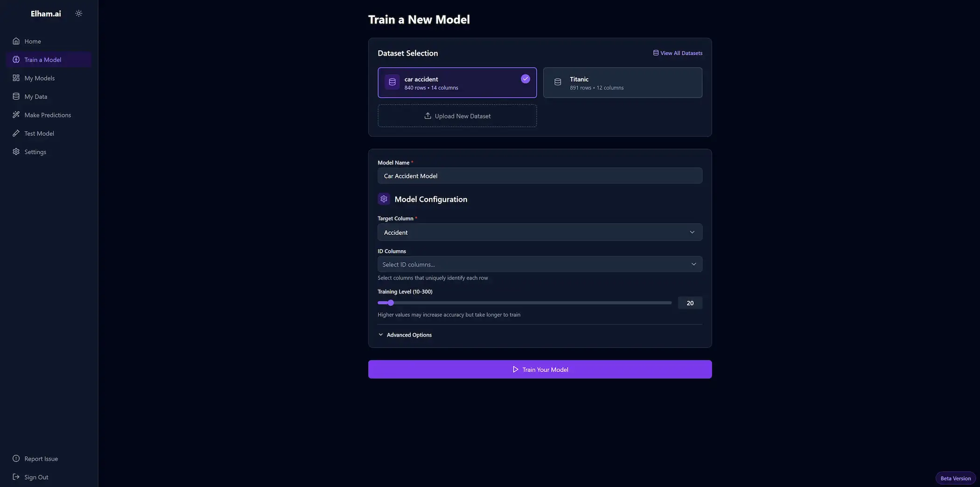
Task: Go to the Make Predictions page
Action: 48,115
